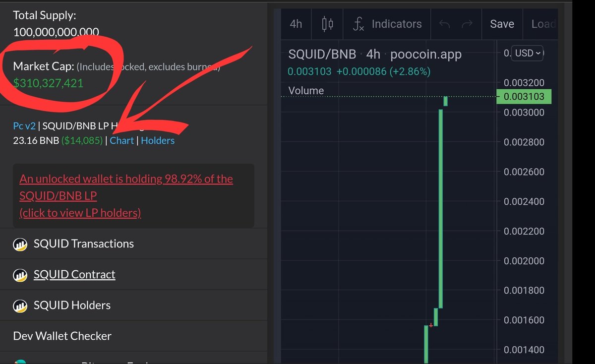Image resolution: width=595 pixels, height=364 pixels.
Task: Click the SQUID/BNB chart symbol title
Action: coord(322,54)
